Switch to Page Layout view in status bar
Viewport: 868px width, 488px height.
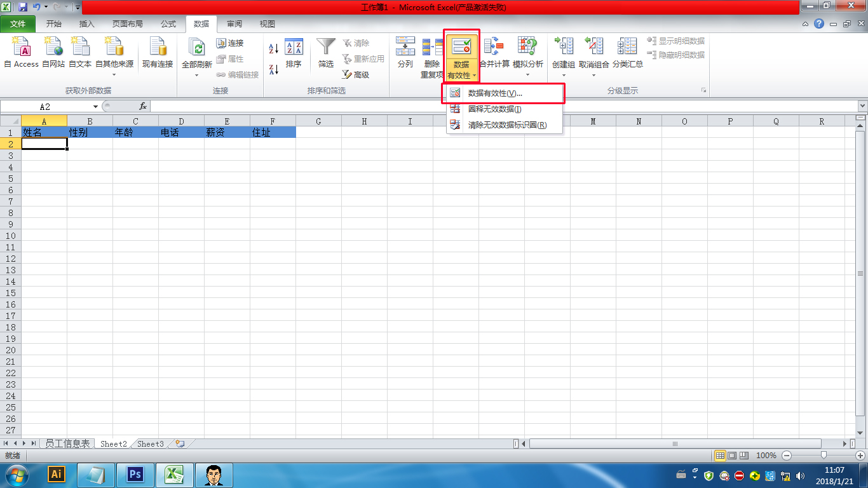tap(732, 456)
